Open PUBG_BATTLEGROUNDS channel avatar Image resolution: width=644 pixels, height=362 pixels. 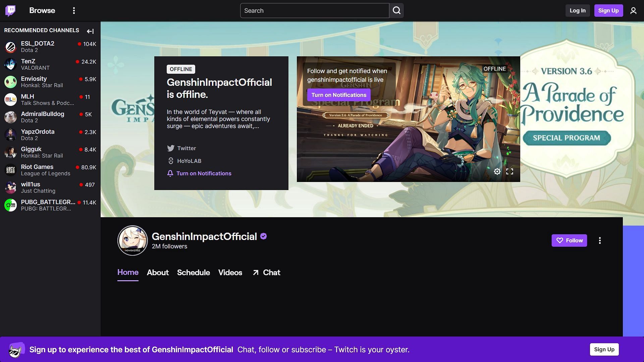point(10,205)
